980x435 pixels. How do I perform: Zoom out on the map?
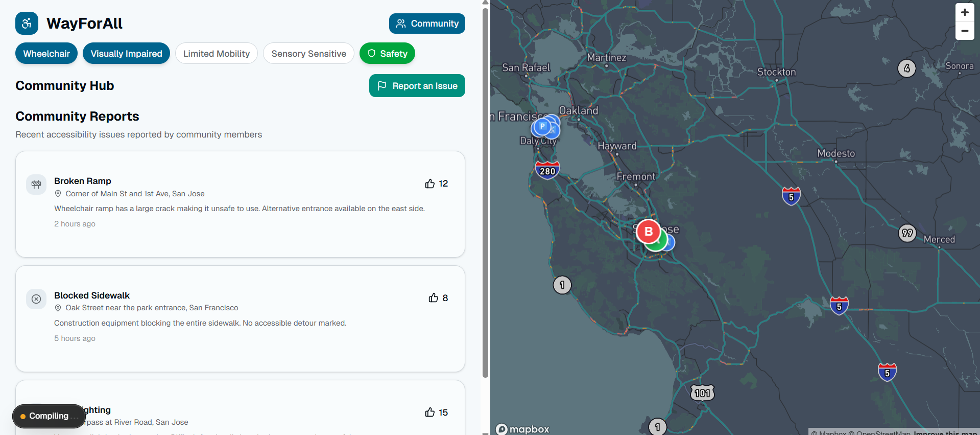(965, 31)
